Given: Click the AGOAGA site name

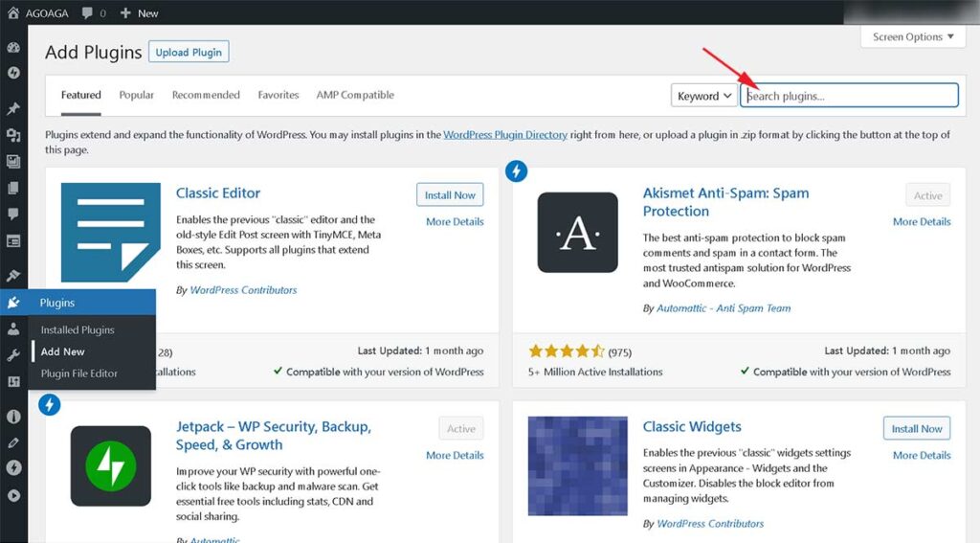Looking at the screenshot, I should pyautogui.click(x=47, y=13).
